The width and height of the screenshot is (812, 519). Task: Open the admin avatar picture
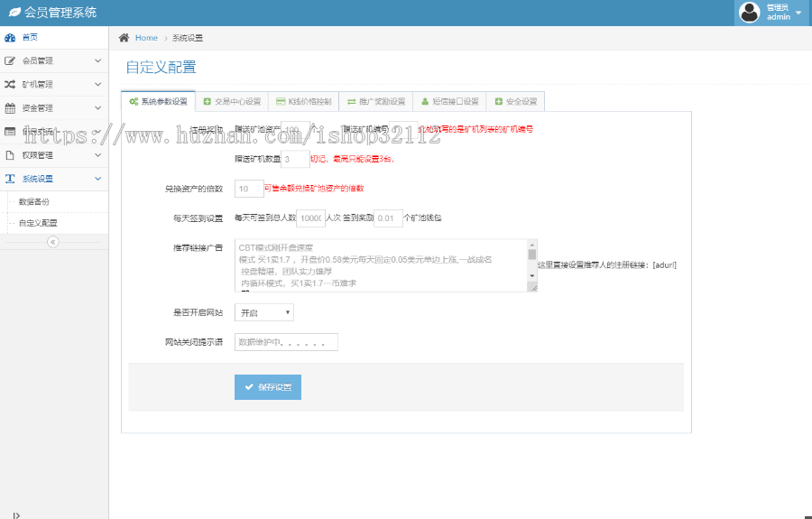(x=749, y=12)
